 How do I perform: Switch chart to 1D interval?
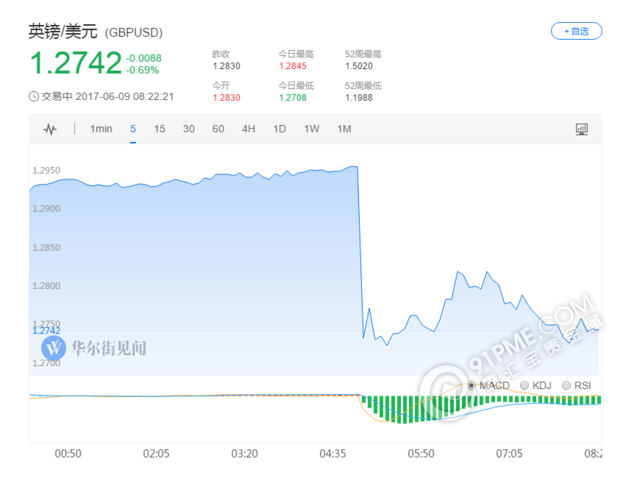point(280,129)
